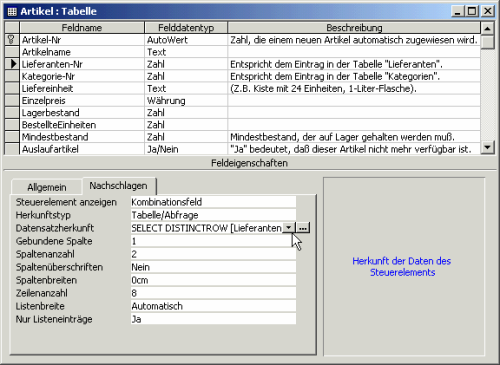Screen dimensions: 500x365
Task: Click the Spaltenbreiten 0cm field
Action: tap(213, 280)
